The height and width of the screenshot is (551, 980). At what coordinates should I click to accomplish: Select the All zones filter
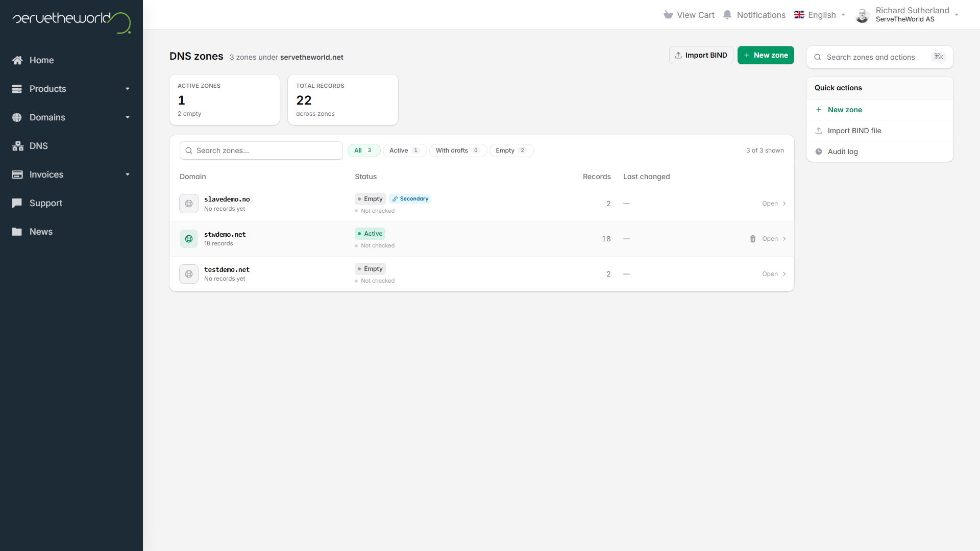tap(364, 151)
